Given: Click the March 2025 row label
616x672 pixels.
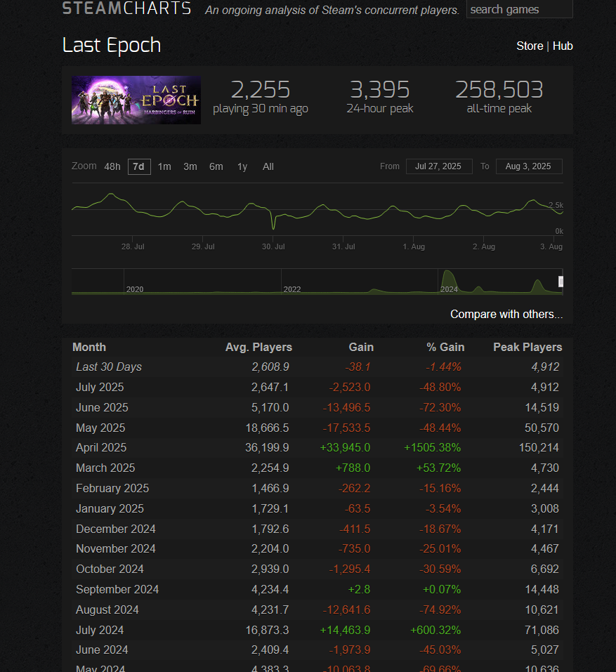Looking at the screenshot, I should point(105,468).
